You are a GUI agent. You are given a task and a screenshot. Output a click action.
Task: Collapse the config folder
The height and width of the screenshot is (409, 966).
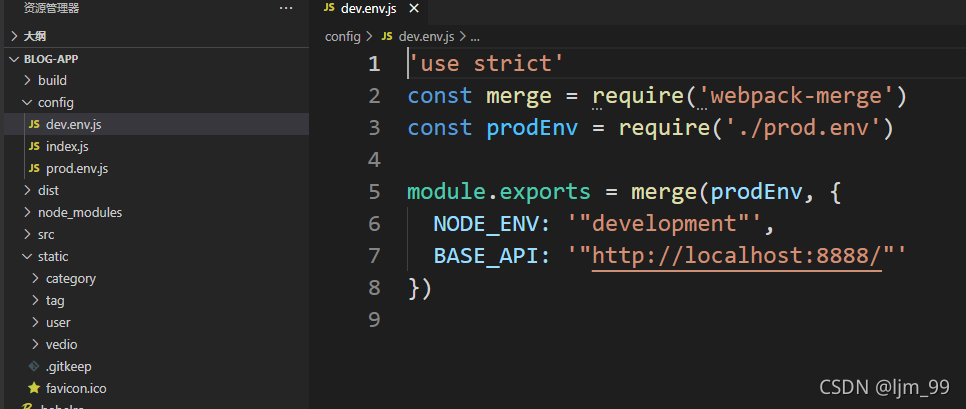(156, 102)
